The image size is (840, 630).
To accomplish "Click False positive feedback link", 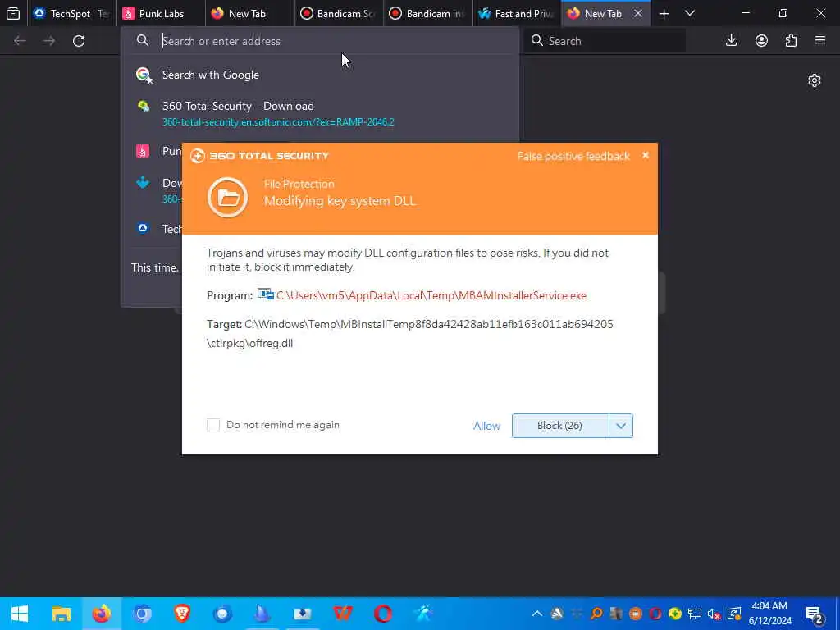I will point(573,156).
